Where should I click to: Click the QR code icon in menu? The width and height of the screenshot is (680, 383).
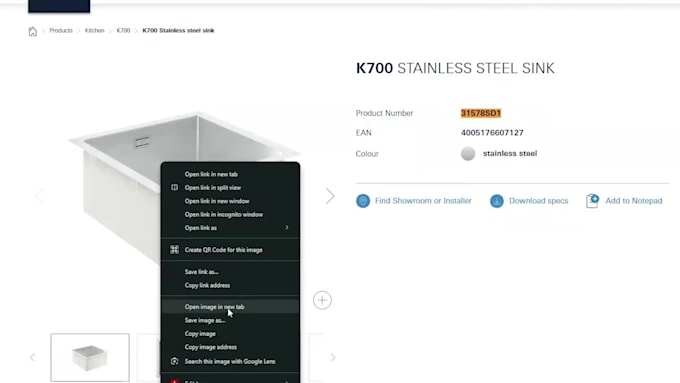coord(174,249)
